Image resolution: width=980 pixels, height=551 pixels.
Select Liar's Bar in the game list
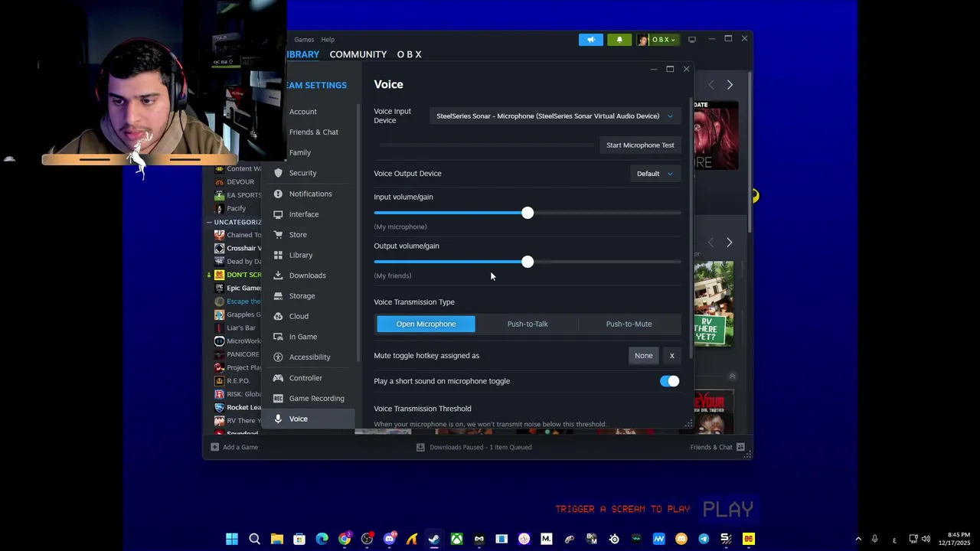pos(240,328)
